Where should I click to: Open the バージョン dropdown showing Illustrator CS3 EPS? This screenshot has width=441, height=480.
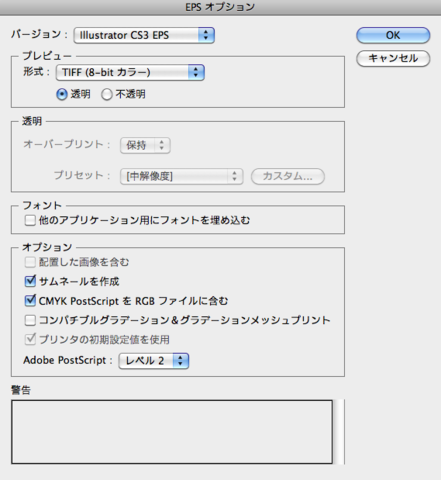click(x=144, y=35)
